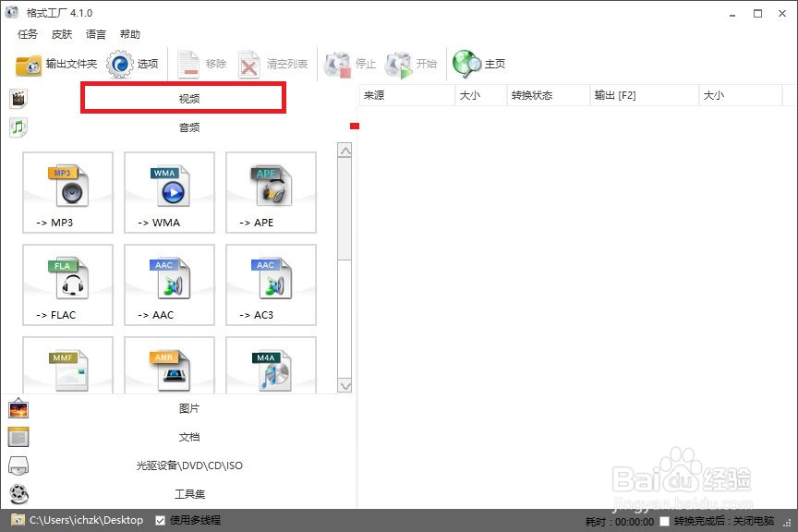The image size is (798, 532).
Task: Minimize the Format Factory window
Action: (x=732, y=14)
